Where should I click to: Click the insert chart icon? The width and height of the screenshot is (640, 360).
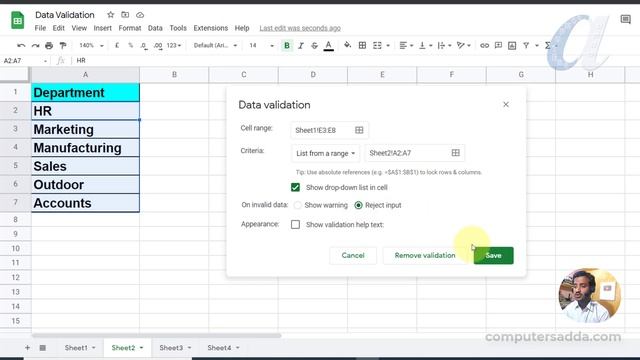(512, 45)
